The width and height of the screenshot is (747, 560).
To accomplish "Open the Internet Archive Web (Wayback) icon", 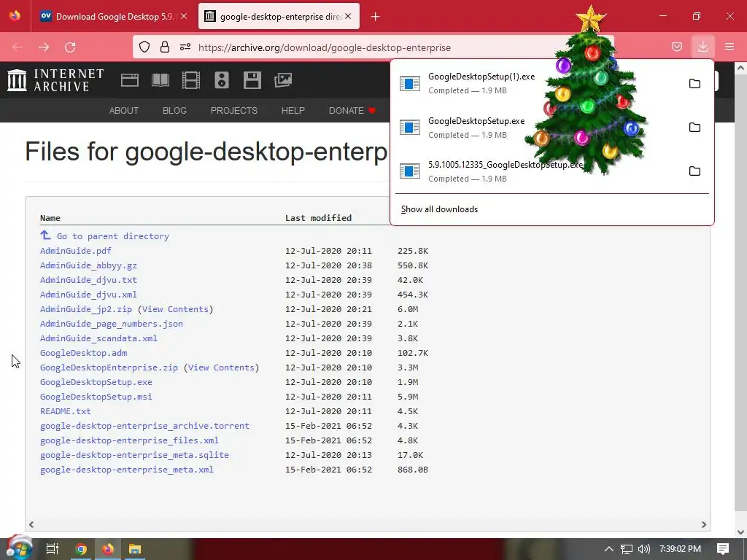I will pos(130,80).
